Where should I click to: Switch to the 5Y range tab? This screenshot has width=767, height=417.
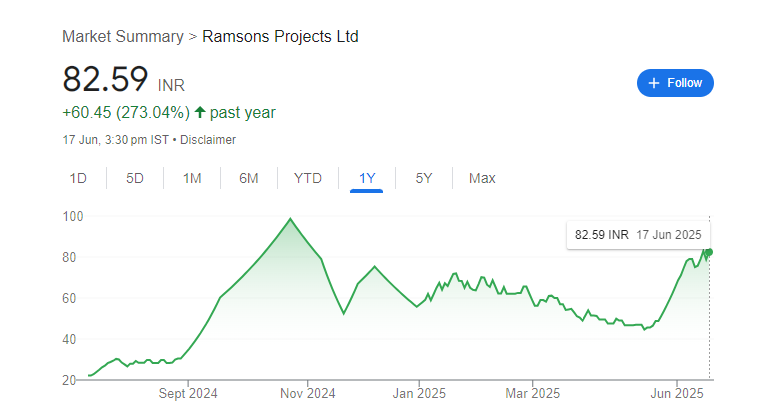424,178
